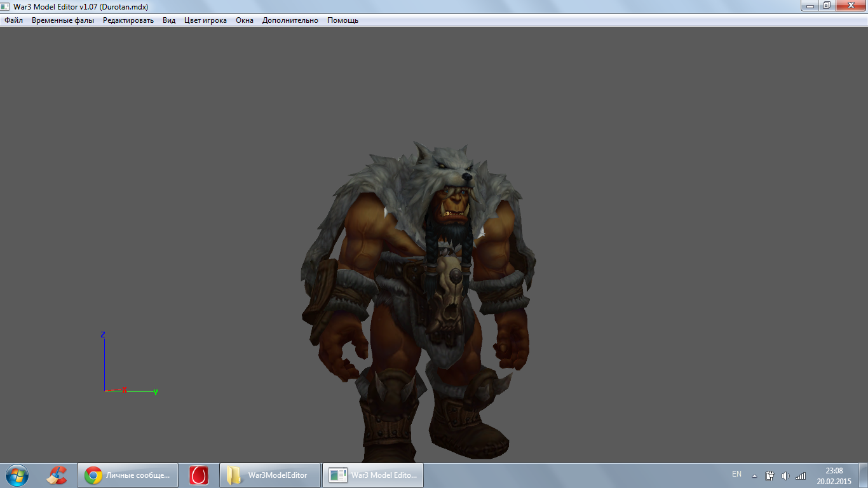The width and height of the screenshot is (868, 488).
Task: Open the clock showing 23:08
Action: (834, 476)
